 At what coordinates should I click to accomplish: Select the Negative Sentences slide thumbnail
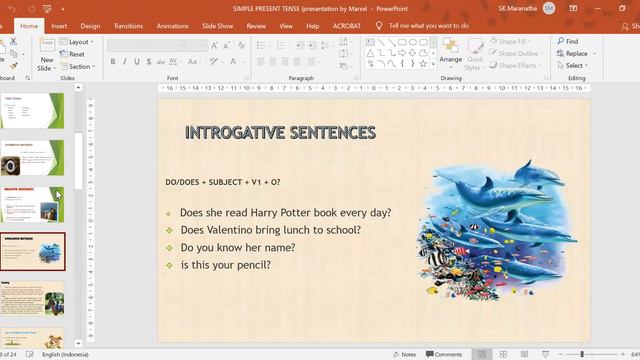click(32, 204)
